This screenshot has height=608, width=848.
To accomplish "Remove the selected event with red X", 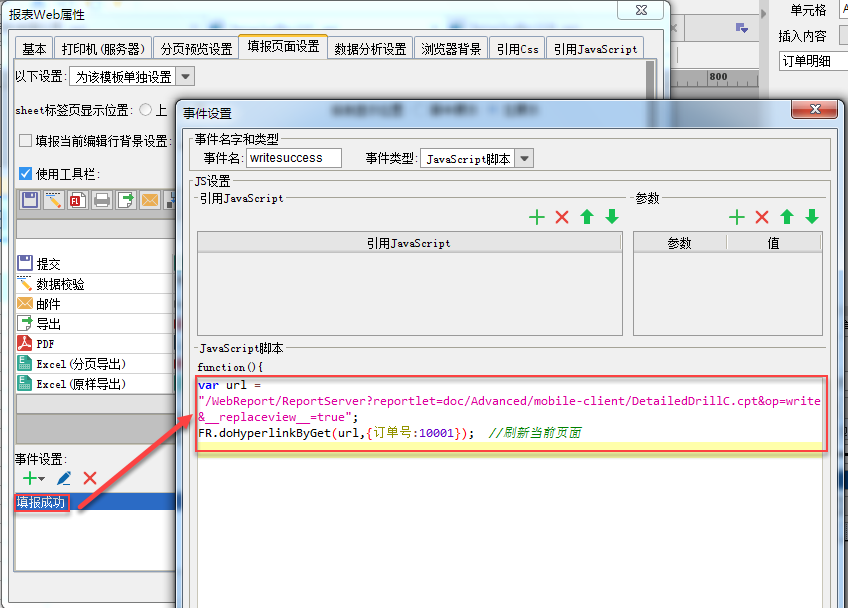I will 90,478.
